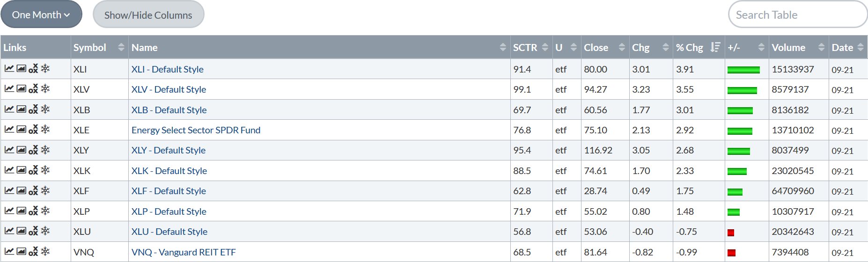
Task: Open point and figure icon for XLB
Action: click(33, 109)
